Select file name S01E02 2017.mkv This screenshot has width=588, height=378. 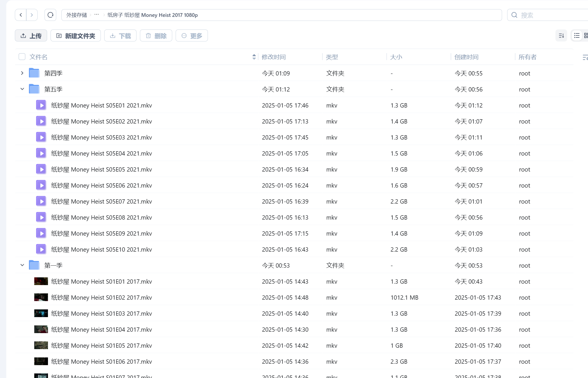(101, 297)
